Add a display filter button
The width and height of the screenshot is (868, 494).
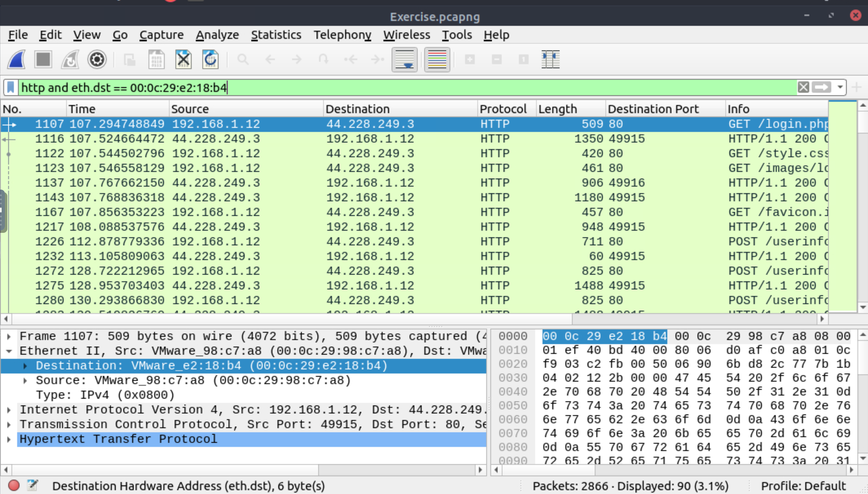[x=857, y=88]
